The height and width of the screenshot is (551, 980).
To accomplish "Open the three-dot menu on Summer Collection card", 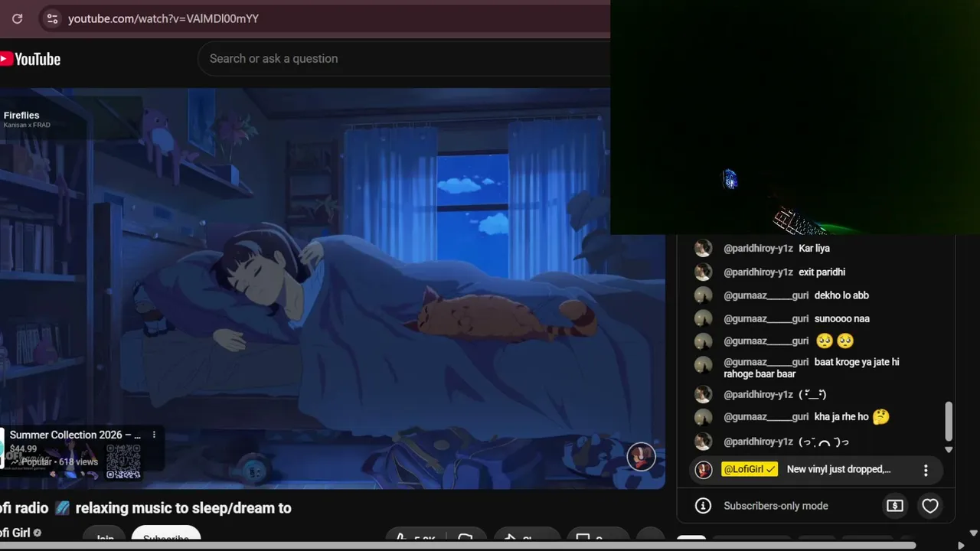I will [154, 435].
